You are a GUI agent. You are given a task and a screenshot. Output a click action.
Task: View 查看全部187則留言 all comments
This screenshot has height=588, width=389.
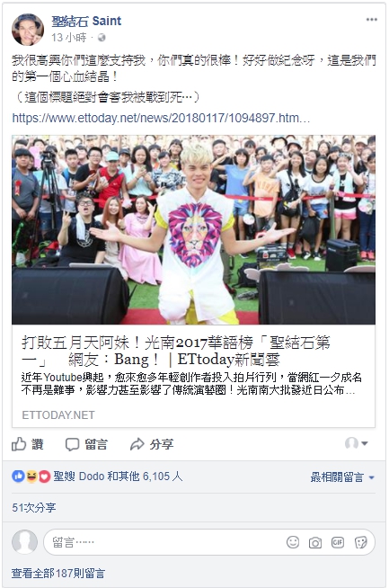58,574
